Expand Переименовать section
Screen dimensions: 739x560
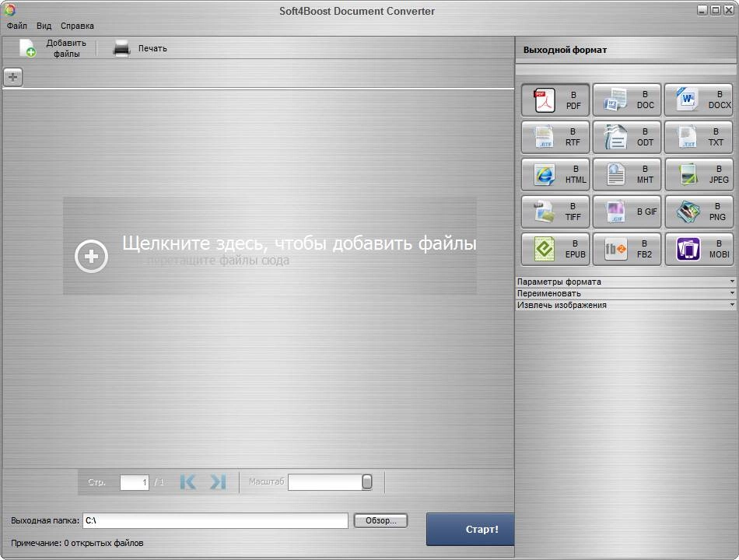point(626,293)
